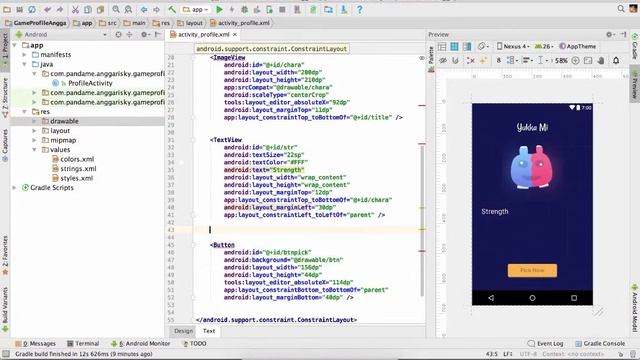
Task: Open the API 26 version dropdown
Action: coord(545,47)
